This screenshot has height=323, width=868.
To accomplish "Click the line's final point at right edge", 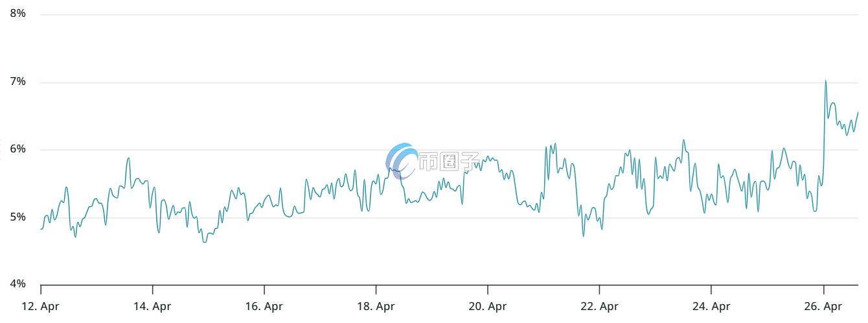I will 858,112.
